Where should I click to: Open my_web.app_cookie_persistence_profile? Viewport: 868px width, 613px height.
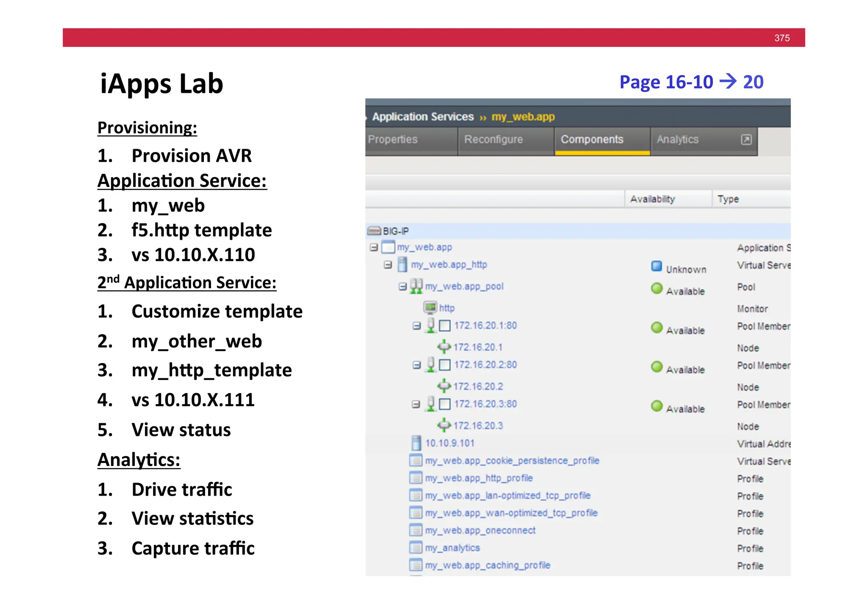(x=512, y=460)
